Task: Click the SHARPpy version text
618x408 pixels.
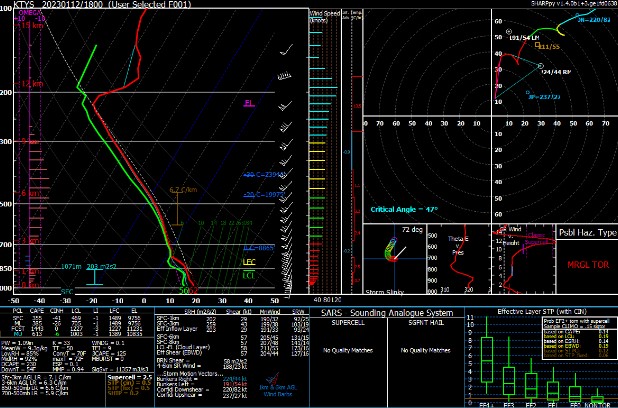Action: (574, 3)
